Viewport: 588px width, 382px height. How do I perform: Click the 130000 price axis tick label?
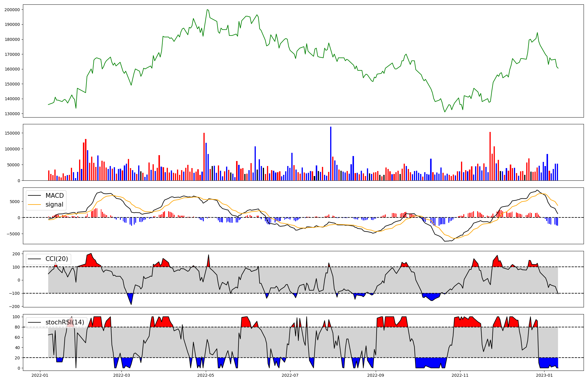click(12, 114)
